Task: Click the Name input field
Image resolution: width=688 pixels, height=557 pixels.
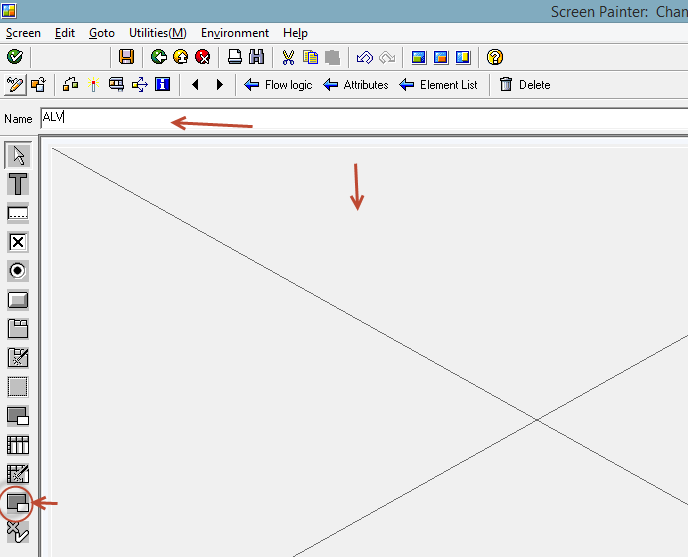Action: (x=360, y=118)
